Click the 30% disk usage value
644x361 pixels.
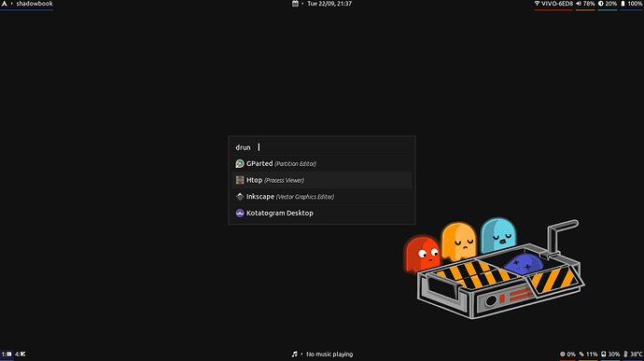(614, 354)
